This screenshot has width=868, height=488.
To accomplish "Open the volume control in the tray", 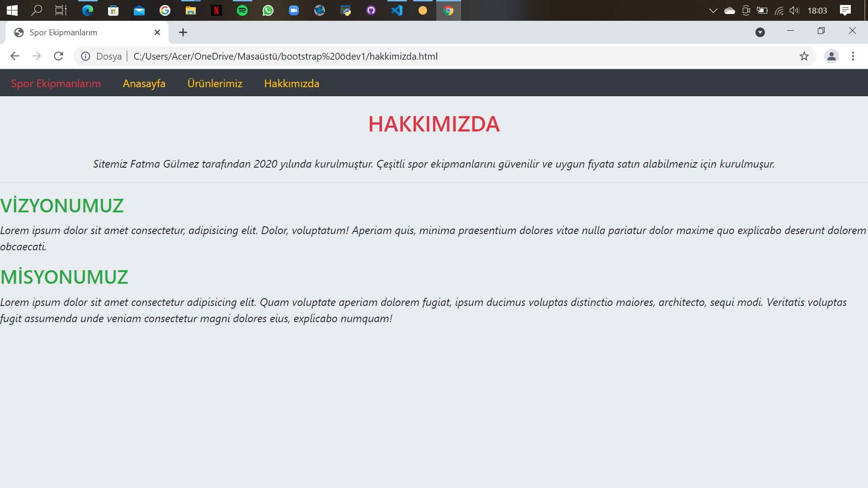I will tap(794, 10).
